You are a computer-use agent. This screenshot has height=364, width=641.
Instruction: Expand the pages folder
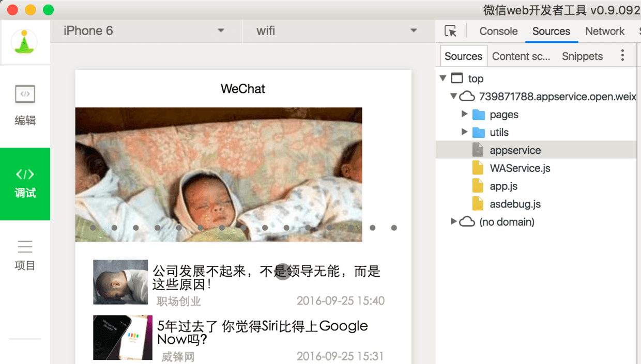coord(464,114)
